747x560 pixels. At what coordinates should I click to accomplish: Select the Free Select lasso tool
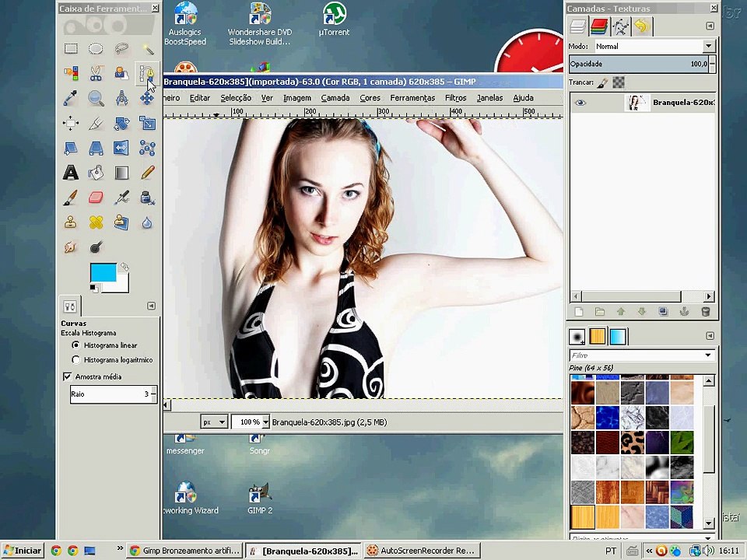tap(121, 48)
